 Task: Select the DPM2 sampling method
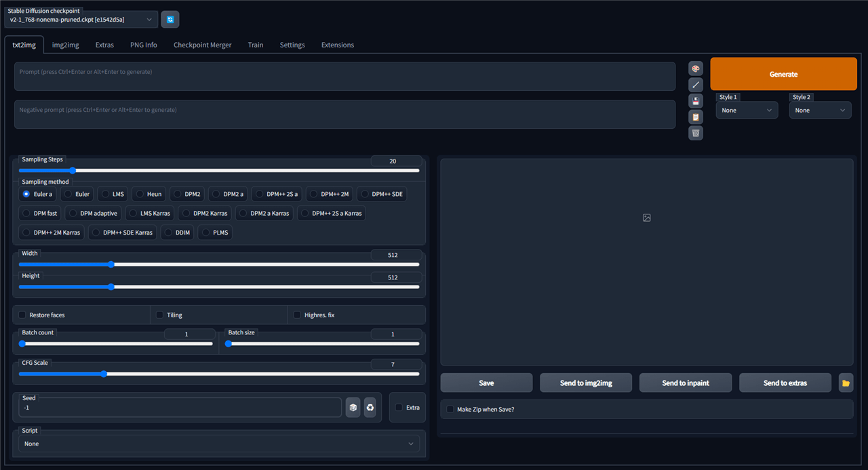187,194
